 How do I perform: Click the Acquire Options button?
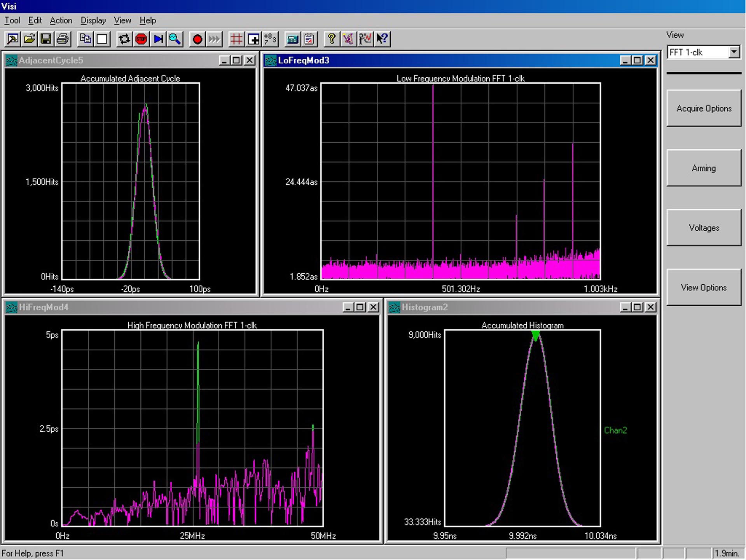(x=704, y=108)
